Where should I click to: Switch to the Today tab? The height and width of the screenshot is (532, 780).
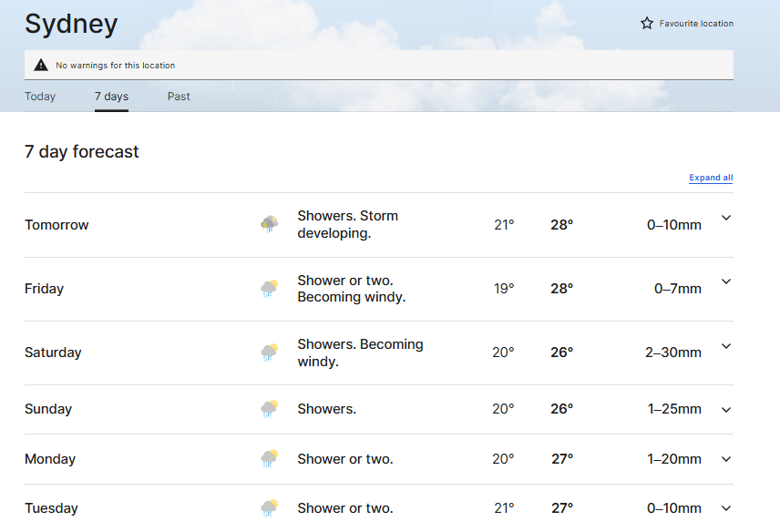pos(40,97)
